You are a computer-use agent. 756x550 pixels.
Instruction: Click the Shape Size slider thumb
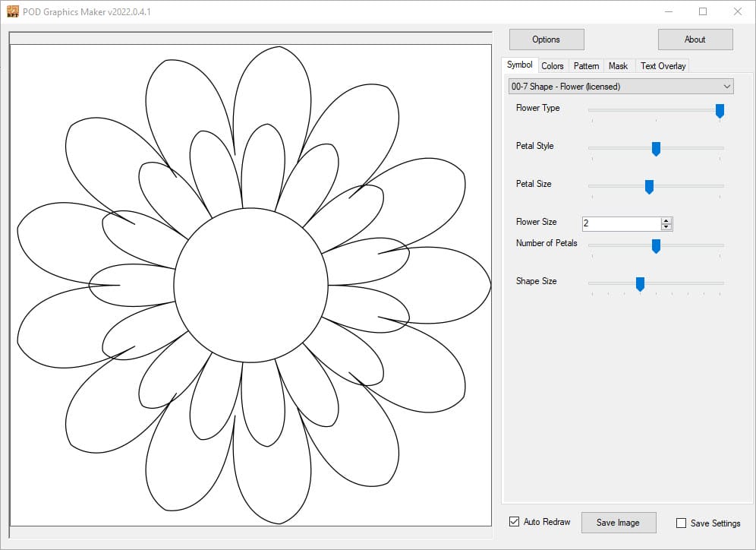pyautogui.click(x=640, y=284)
